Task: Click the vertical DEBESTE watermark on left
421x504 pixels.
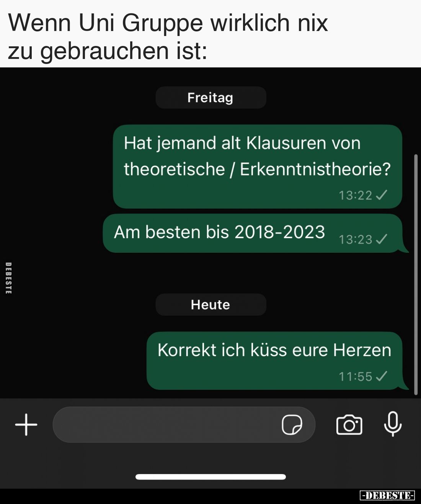Action: point(8,278)
